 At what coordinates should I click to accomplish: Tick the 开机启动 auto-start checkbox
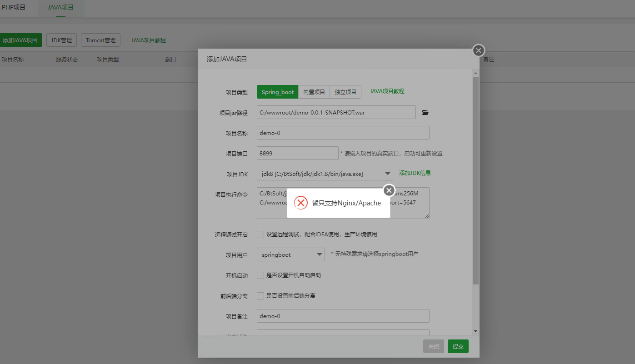pos(260,275)
